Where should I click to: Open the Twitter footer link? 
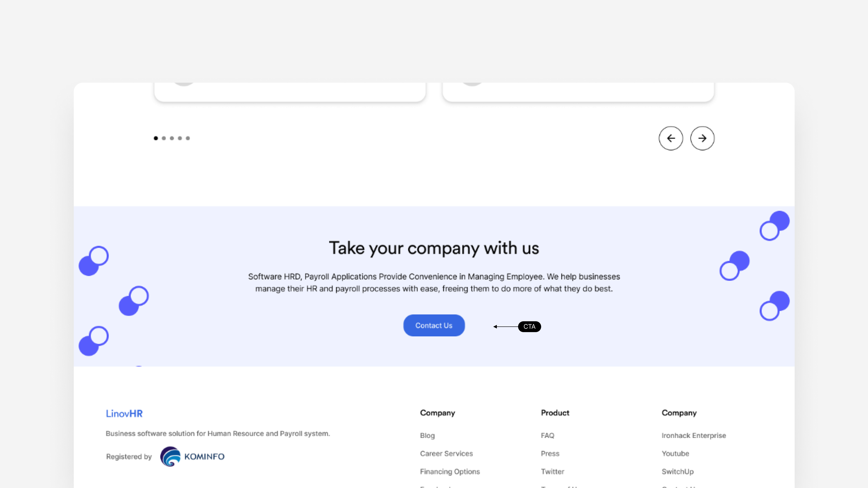point(552,472)
